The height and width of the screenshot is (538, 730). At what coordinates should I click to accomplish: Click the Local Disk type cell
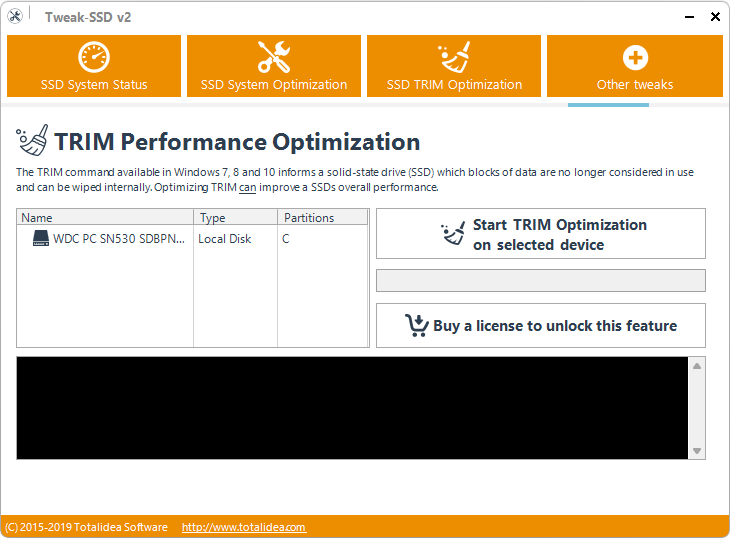point(225,239)
